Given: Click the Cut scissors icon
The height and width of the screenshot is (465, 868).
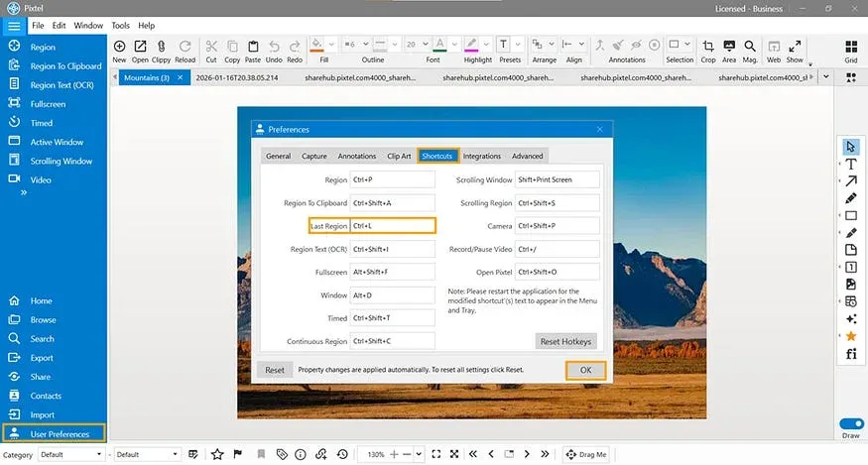Looking at the screenshot, I should [211, 51].
